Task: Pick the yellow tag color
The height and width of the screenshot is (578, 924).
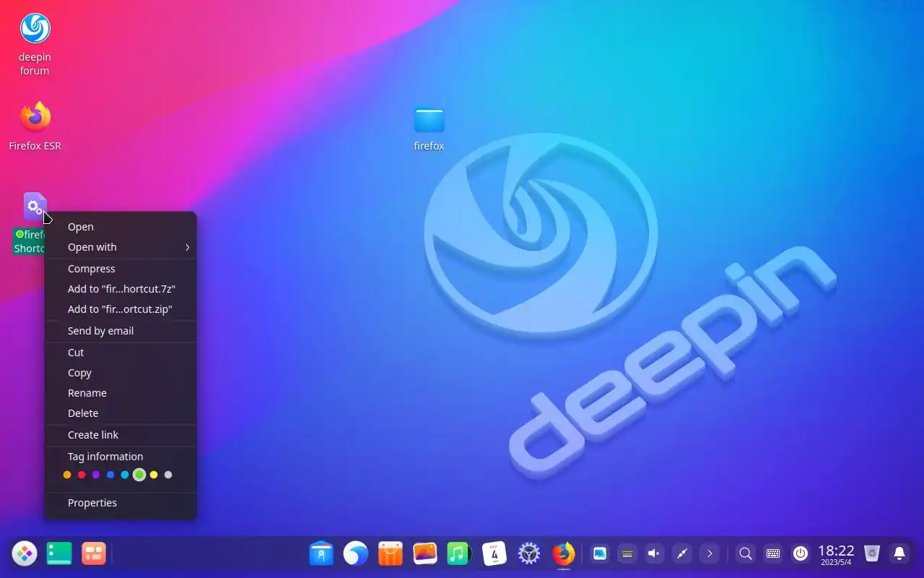Action: coord(154,475)
